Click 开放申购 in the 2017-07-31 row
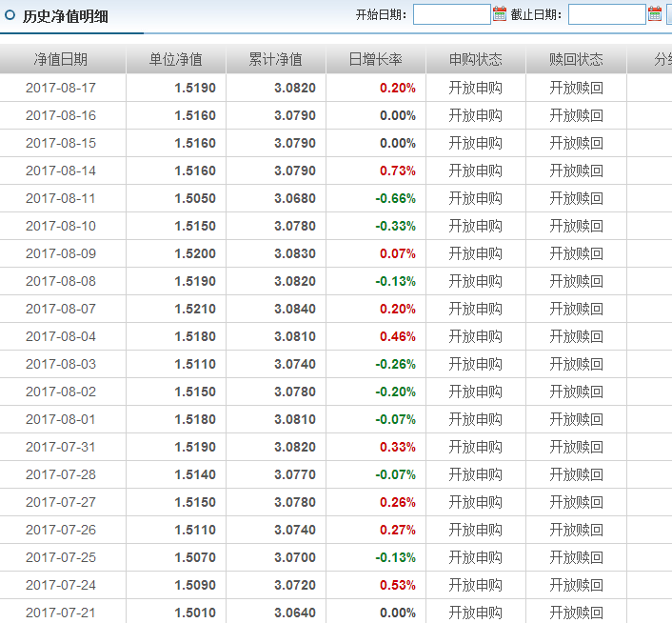The image size is (672, 623). pos(475,447)
